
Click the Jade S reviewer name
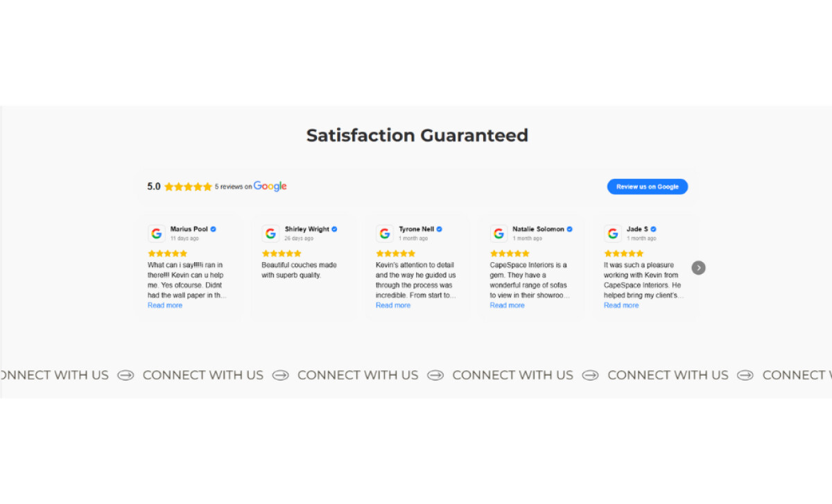tap(637, 229)
